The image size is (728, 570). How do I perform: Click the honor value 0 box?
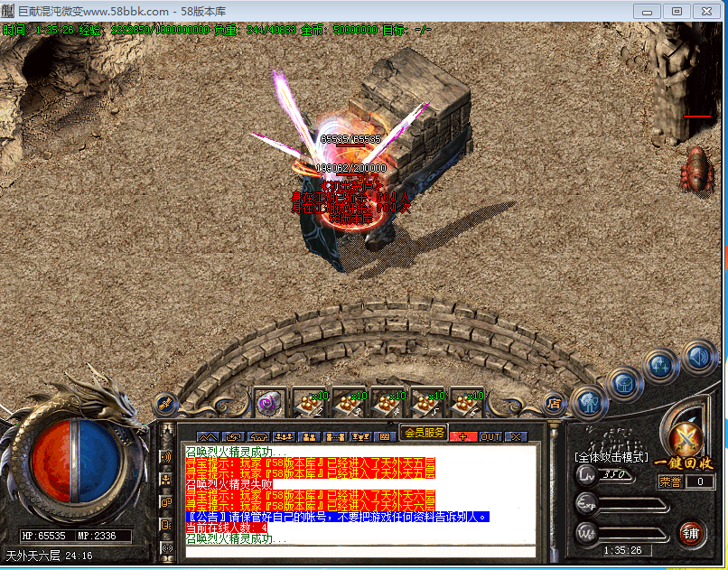(700, 481)
